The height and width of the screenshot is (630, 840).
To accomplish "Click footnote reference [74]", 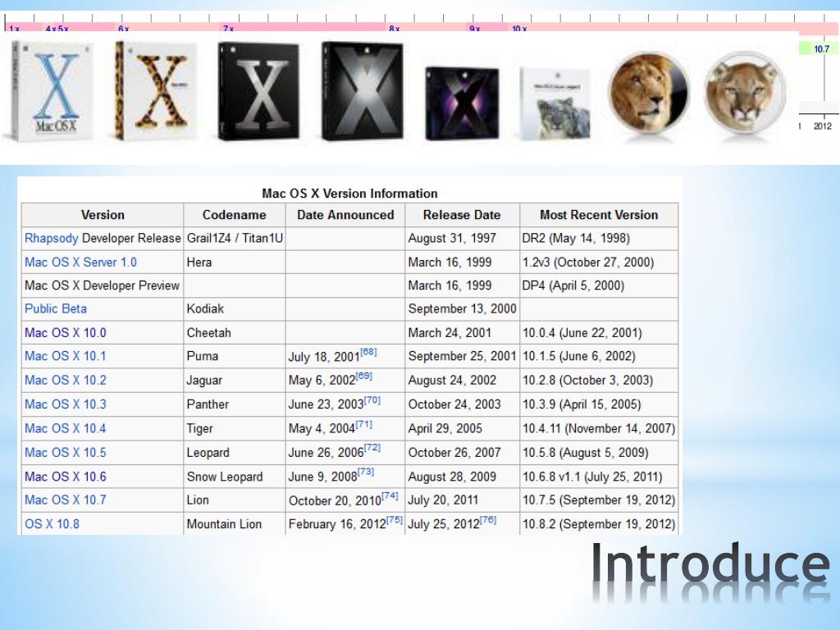I will pos(390,496).
